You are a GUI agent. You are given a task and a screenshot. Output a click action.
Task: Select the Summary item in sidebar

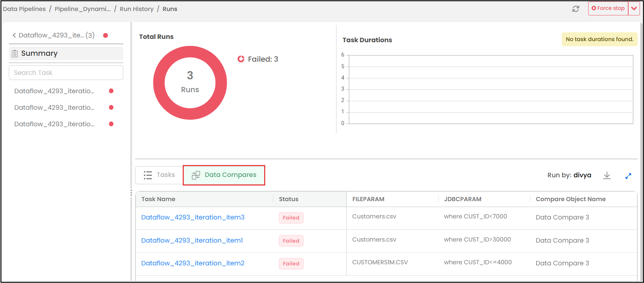pyautogui.click(x=66, y=54)
